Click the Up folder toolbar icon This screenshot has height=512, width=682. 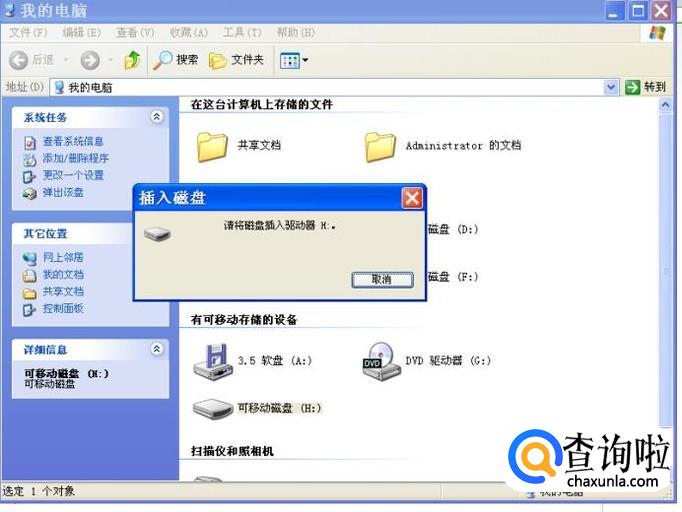click(132, 60)
